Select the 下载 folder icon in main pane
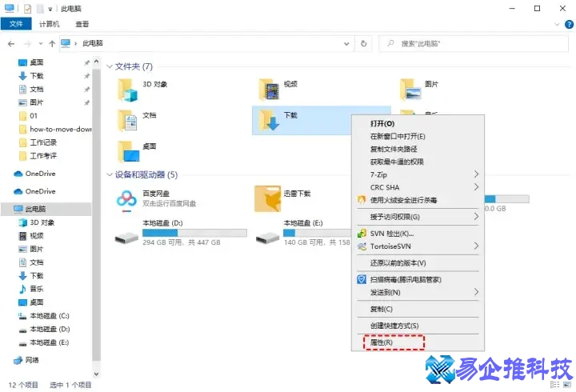 tap(269, 121)
